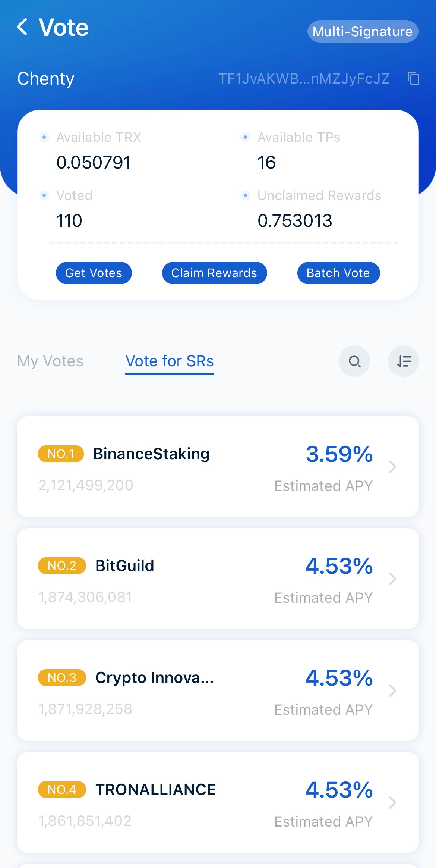Screen dimensions: 436x868
Task: Open the sort options icon
Action: pyautogui.click(x=404, y=361)
